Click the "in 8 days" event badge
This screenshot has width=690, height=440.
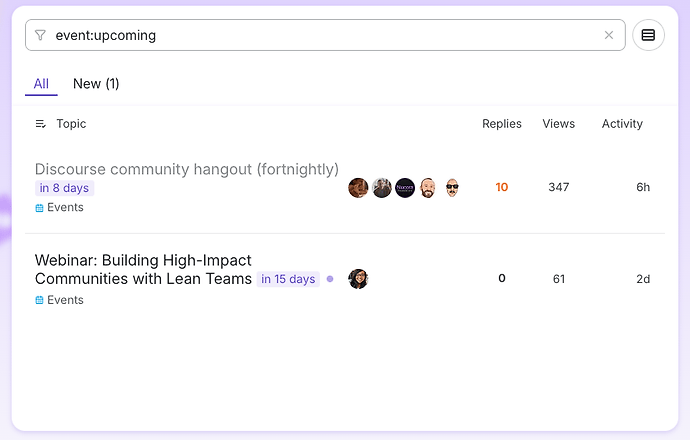pyautogui.click(x=64, y=188)
